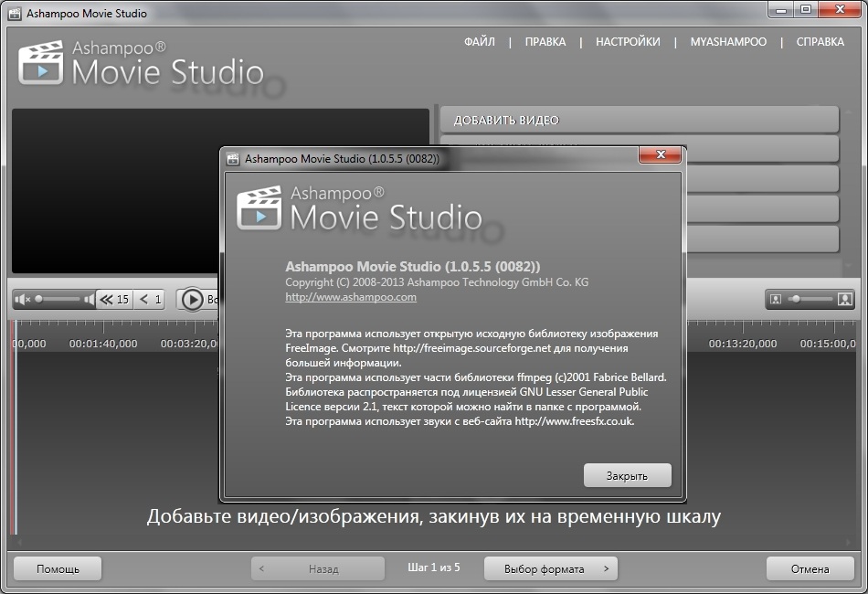Click the small portrait zoom-out icon
The image size is (868, 594).
(x=776, y=300)
